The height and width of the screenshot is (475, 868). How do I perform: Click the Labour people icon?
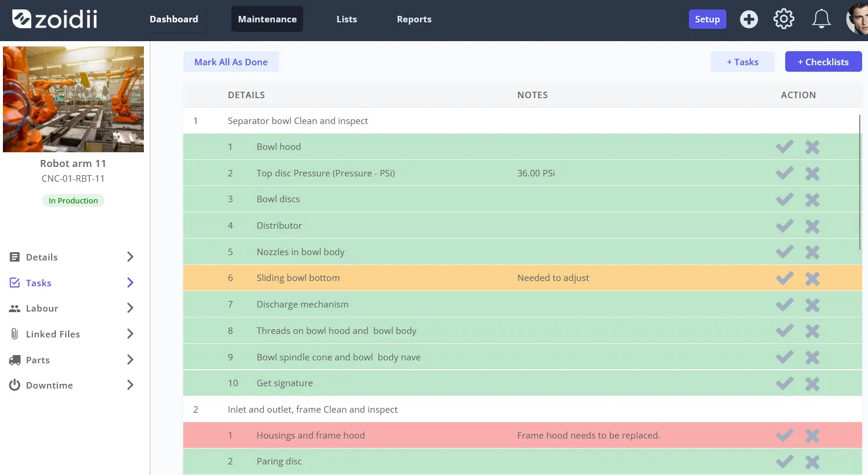point(15,308)
